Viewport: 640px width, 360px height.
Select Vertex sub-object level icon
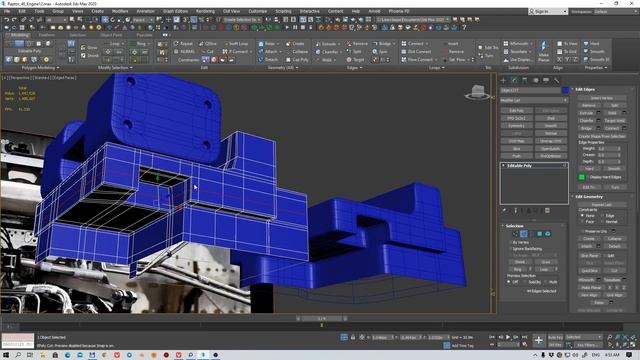coord(516,234)
